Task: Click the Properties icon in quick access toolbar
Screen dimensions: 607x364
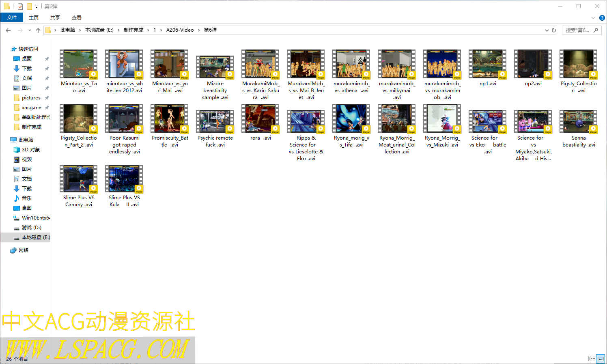Action: (20, 6)
